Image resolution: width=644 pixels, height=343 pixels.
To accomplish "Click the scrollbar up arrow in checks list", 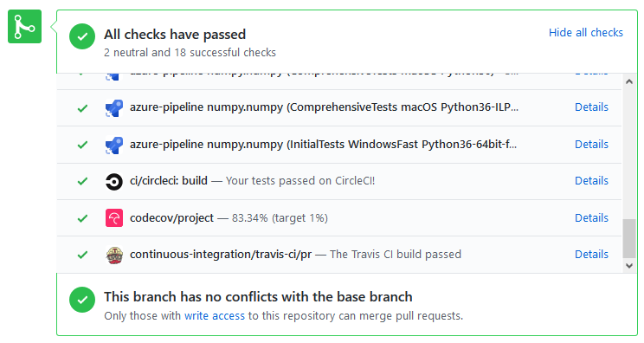I will 628,81.
